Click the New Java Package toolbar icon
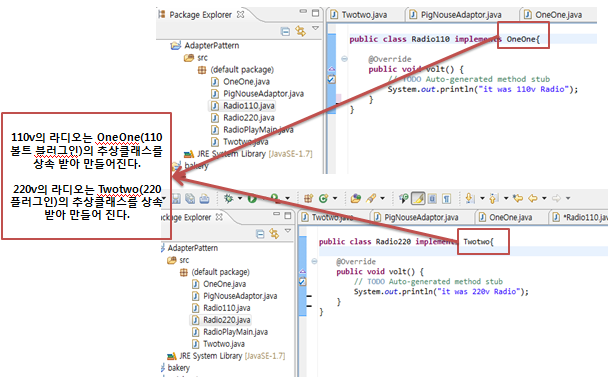The width and height of the screenshot is (608, 377). 308,199
